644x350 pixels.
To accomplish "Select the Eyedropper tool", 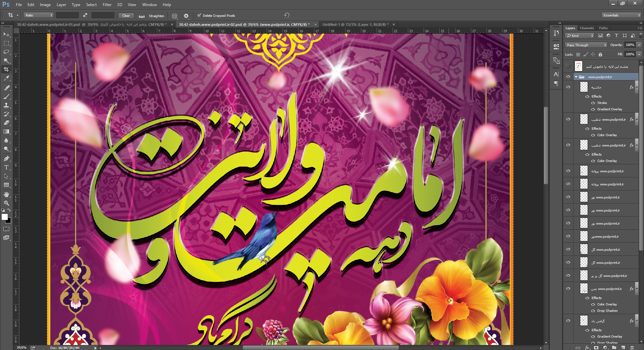I will pos(6,78).
